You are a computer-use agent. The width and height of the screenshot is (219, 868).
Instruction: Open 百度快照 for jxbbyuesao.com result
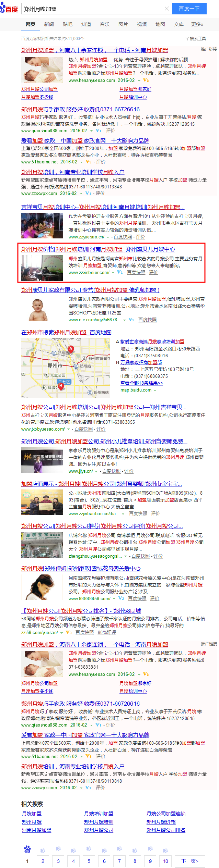[84, 429]
